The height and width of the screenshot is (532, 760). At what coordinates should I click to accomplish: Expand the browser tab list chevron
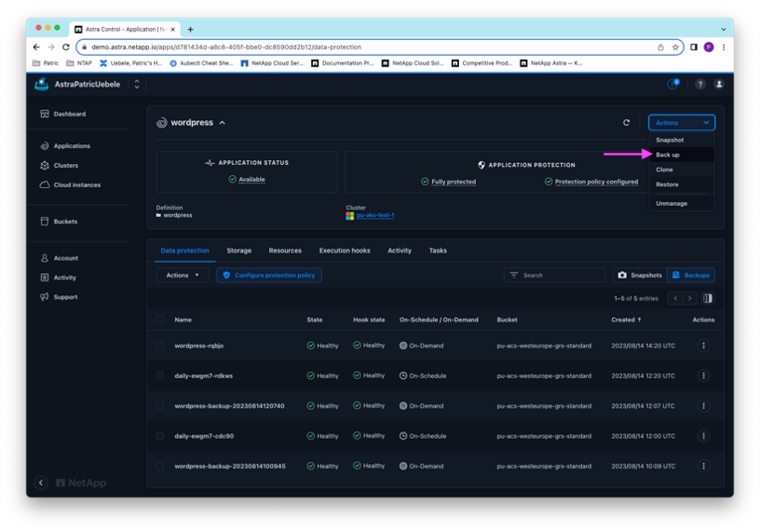(x=723, y=29)
